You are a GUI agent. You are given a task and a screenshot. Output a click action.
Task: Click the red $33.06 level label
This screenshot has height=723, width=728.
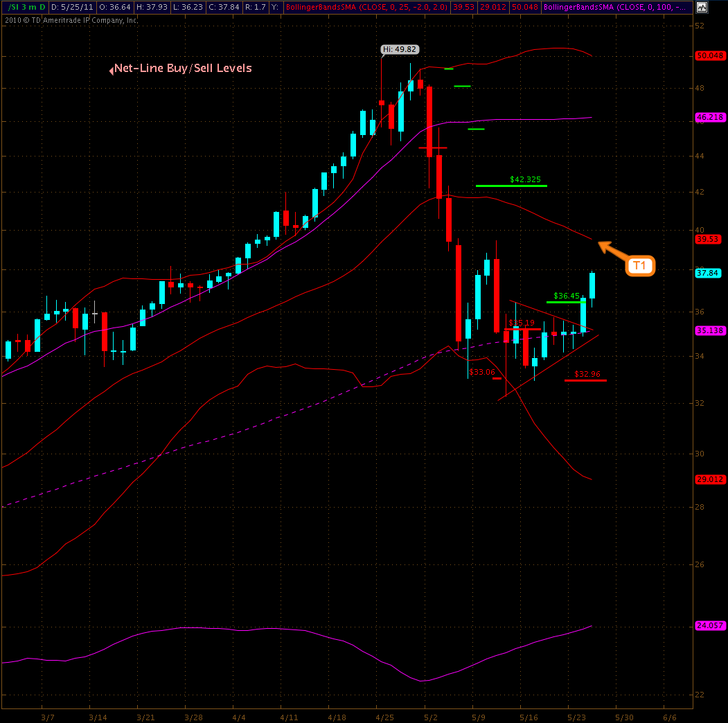(x=482, y=372)
